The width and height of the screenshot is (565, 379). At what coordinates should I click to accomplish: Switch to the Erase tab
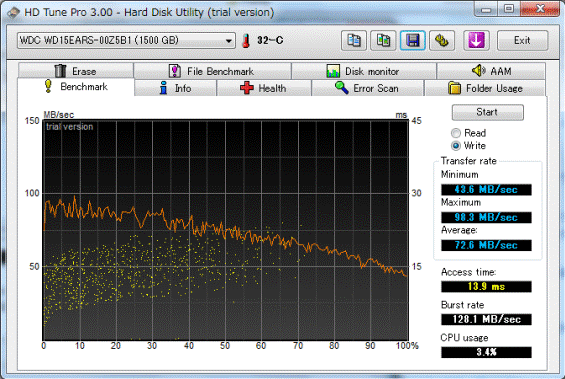[76, 71]
